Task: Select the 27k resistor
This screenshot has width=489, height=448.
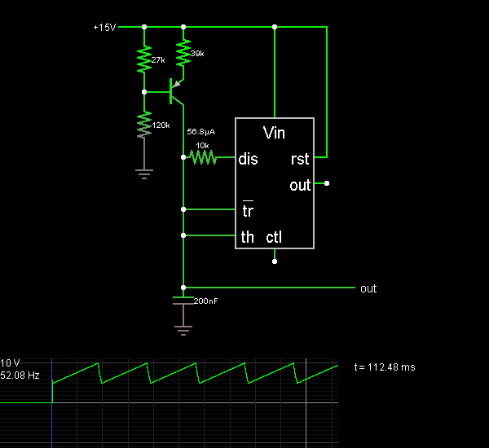Action: pos(144,59)
